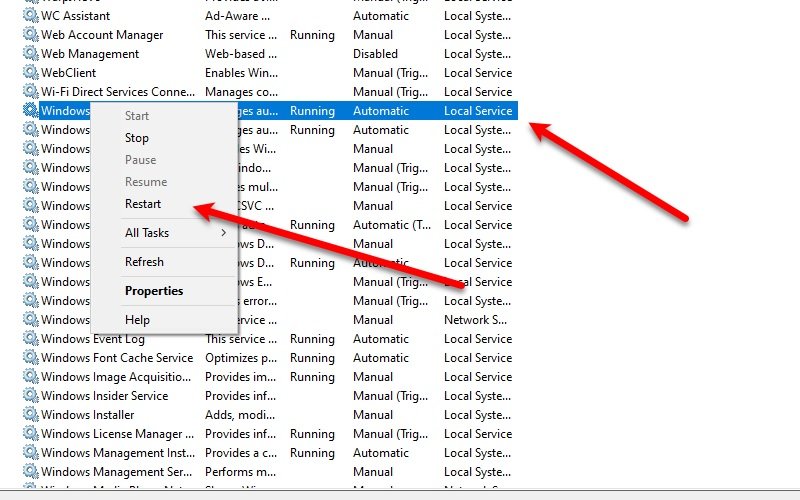The width and height of the screenshot is (800, 500).
Task: Click Running status of Web Account Manager
Action: pos(312,35)
